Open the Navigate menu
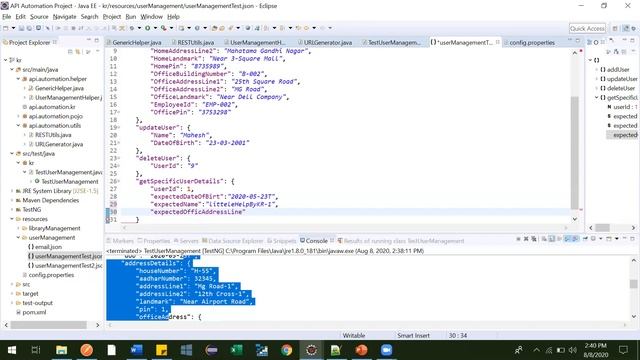 [x=64, y=17]
